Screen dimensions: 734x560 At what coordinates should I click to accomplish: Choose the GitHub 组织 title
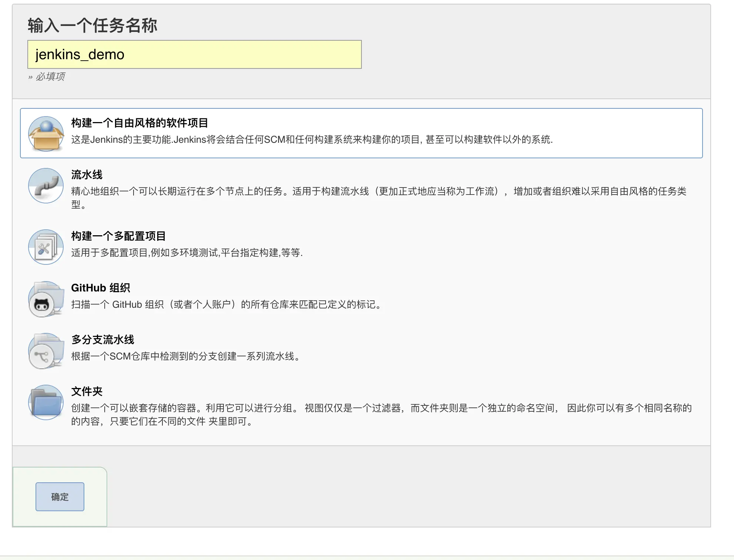[x=100, y=288]
